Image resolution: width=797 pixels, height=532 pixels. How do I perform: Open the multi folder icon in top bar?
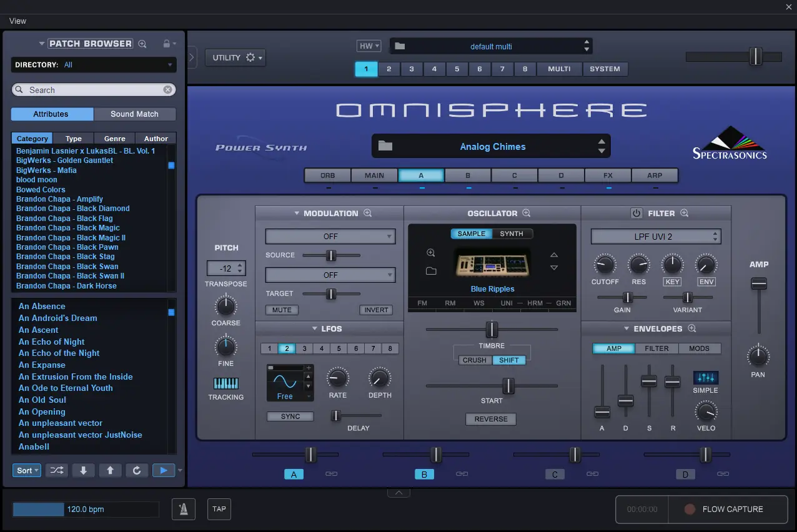coord(400,46)
